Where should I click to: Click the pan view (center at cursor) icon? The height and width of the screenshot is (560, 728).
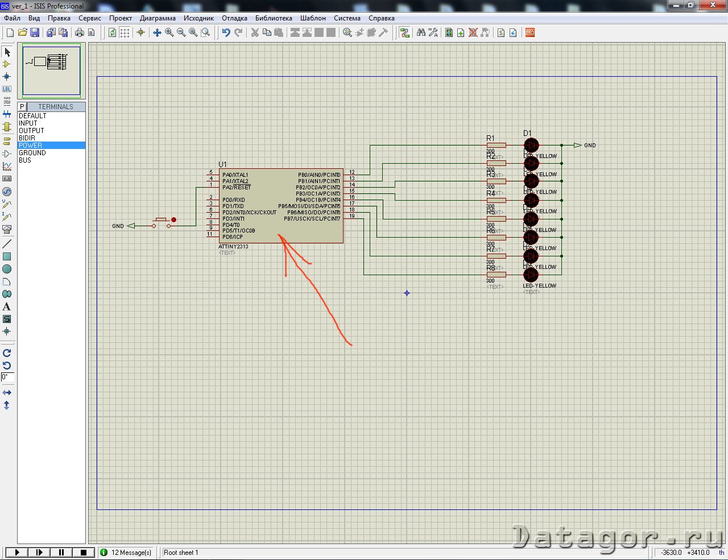tap(157, 33)
